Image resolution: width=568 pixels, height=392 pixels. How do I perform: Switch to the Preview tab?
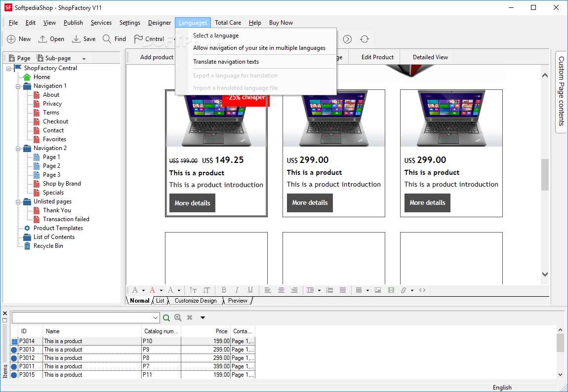[238, 301]
